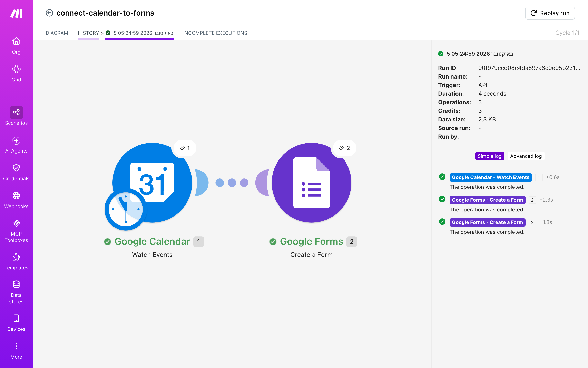
Task: Open Data stores in the sidebar
Action: (x=16, y=292)
